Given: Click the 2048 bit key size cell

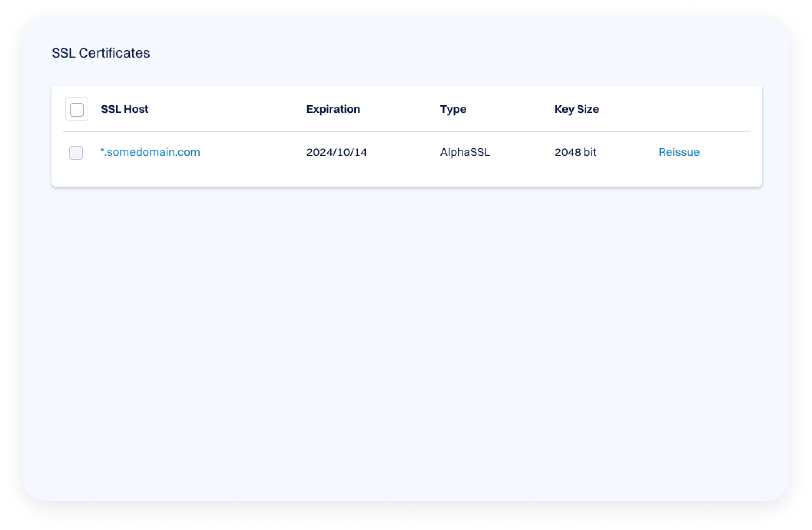Looking at the screenshot, I should pyautogui.click(x=575, y=152).
